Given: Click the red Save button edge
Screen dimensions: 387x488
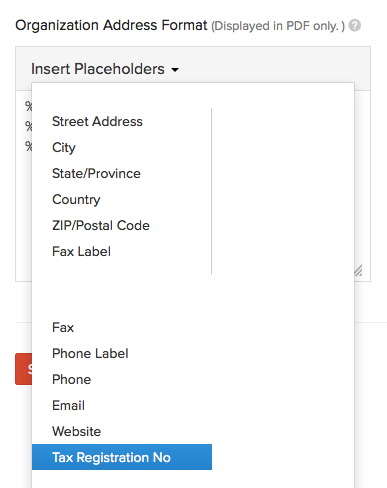Looking at the screenshot, I should pyautogui.click(x=24, y=369).
